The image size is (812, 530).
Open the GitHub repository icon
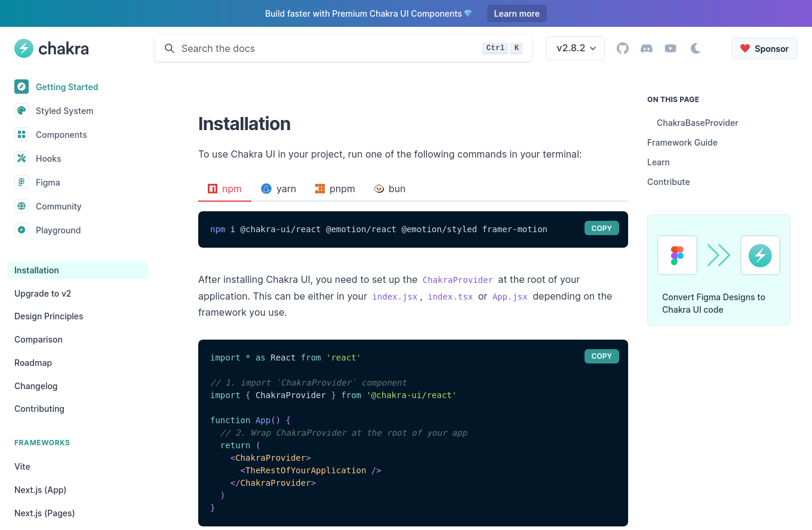[623, 48]
